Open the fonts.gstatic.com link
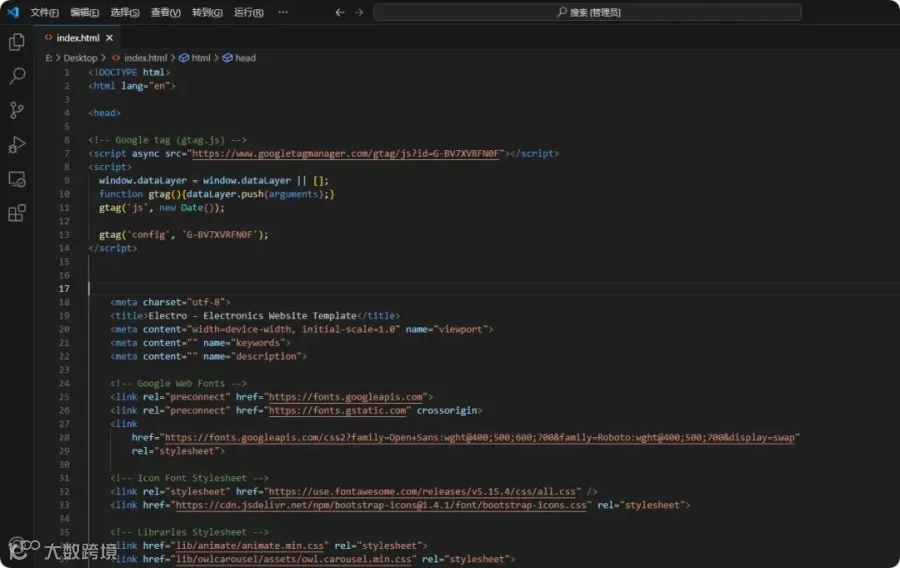 (338, 411)
